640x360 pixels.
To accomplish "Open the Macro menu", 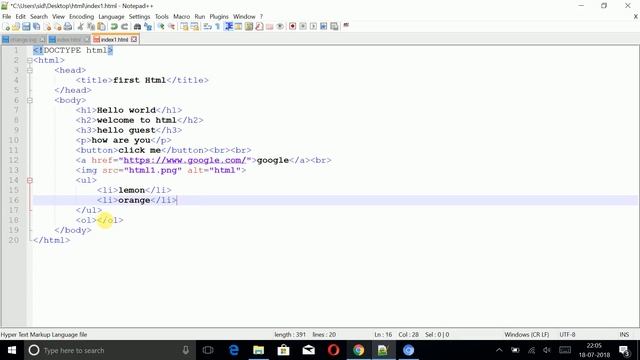I will pos(181,16).
